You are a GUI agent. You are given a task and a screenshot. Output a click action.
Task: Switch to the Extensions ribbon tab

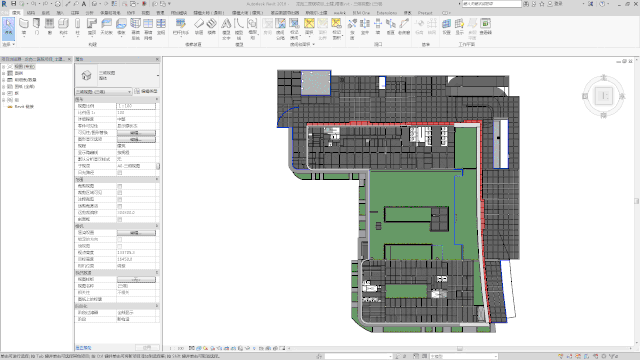click(x=387, y=13)
